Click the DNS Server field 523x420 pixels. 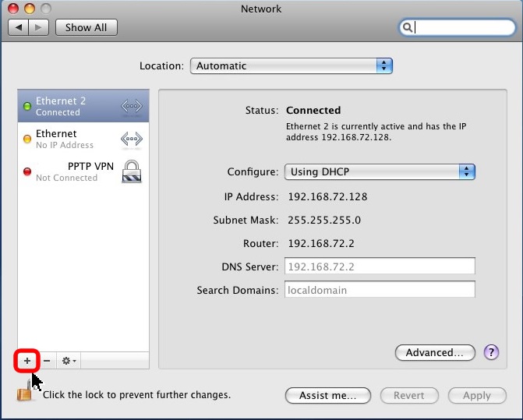[380, 266]
